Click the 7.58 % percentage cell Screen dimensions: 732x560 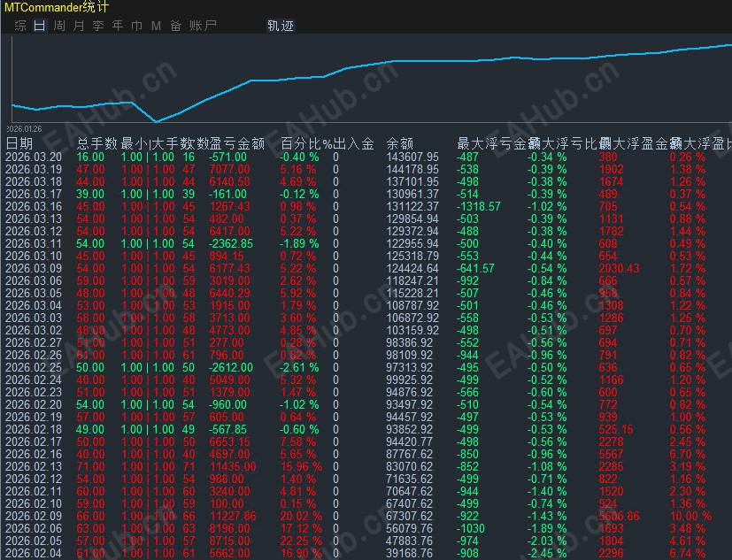point(297,441)
